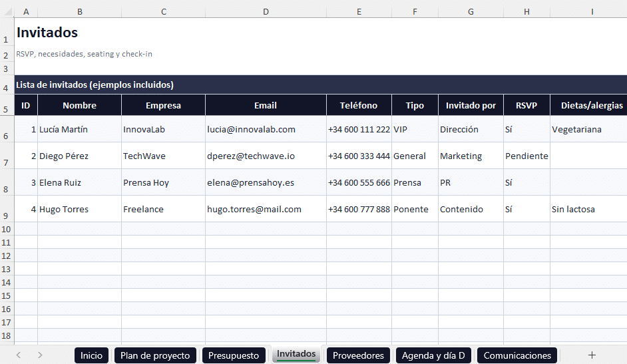This screenshot has width=627, height=364.
Task: Select the TechWave company cell
Action: pyautogui.click(x=164, y=156)
